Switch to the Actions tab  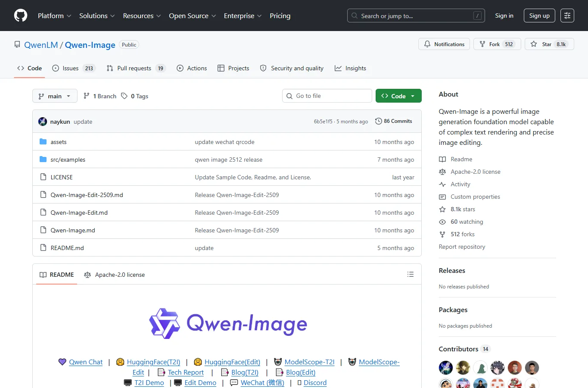(x=192, y=68)
